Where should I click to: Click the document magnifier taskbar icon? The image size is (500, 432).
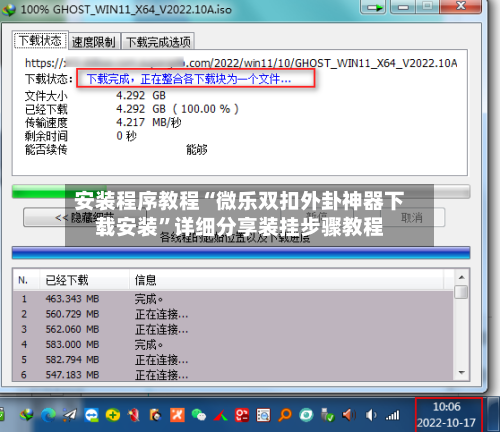coord(263,415)
